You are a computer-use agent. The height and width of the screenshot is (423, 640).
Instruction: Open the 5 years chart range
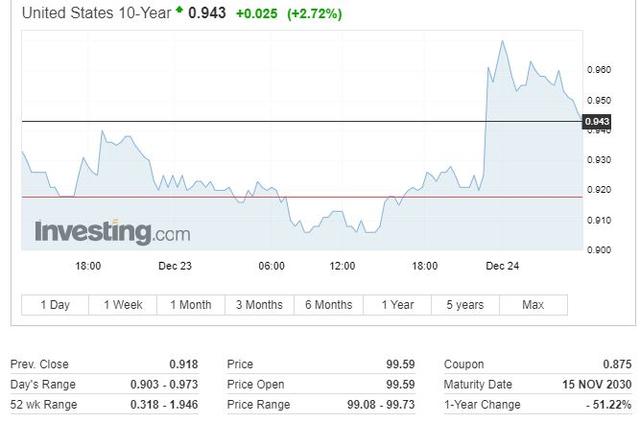465,305
